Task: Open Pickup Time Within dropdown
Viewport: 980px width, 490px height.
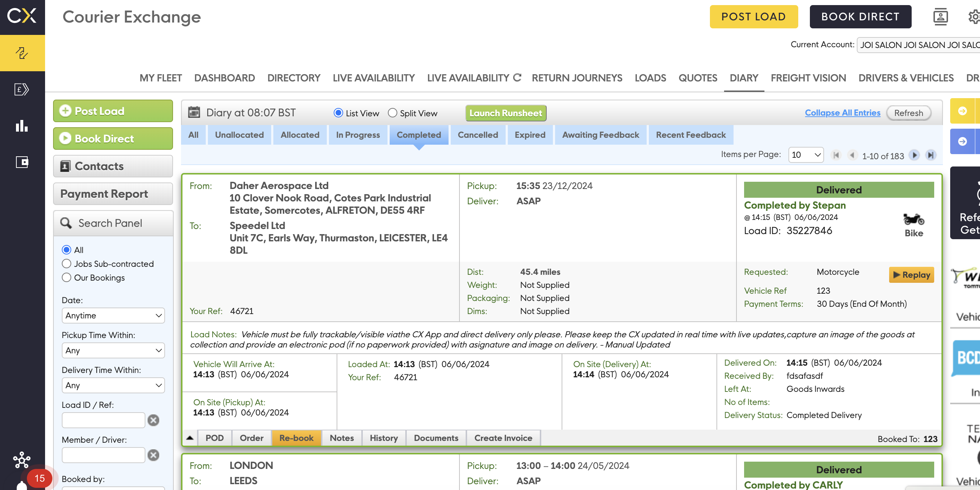Action: (x=113, y=350)
